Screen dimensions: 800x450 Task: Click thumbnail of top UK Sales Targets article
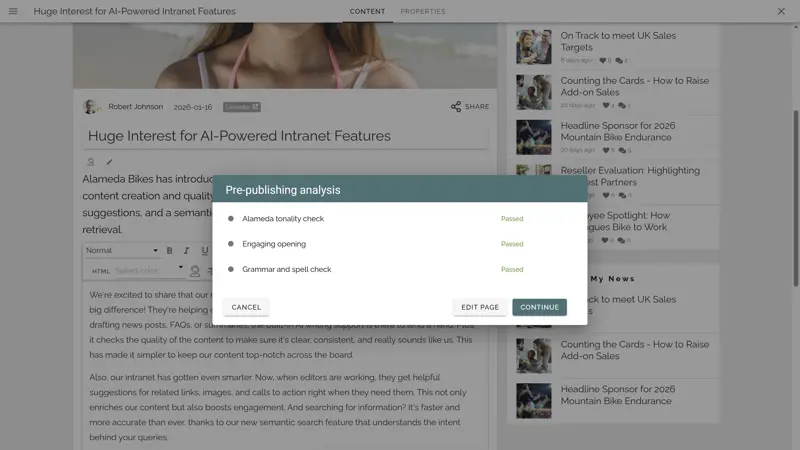(x=534, y=47)
